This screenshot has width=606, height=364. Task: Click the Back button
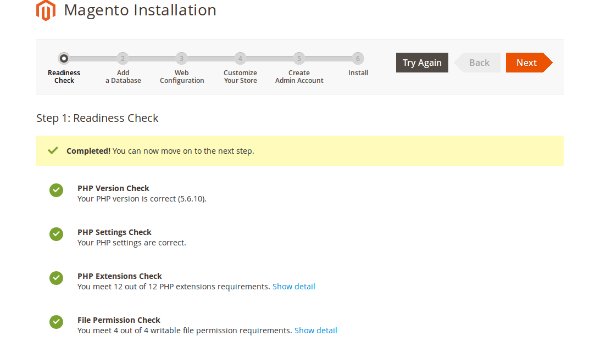477,63
